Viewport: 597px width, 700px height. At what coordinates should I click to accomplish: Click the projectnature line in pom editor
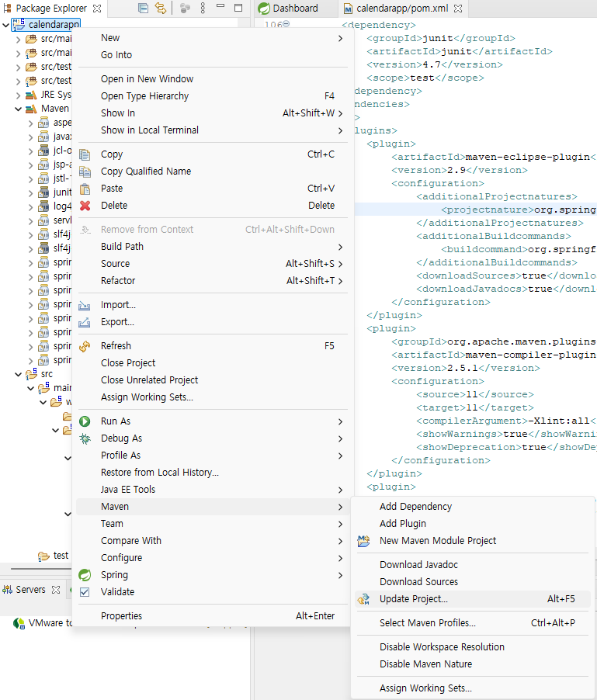(x=476, y=210)
